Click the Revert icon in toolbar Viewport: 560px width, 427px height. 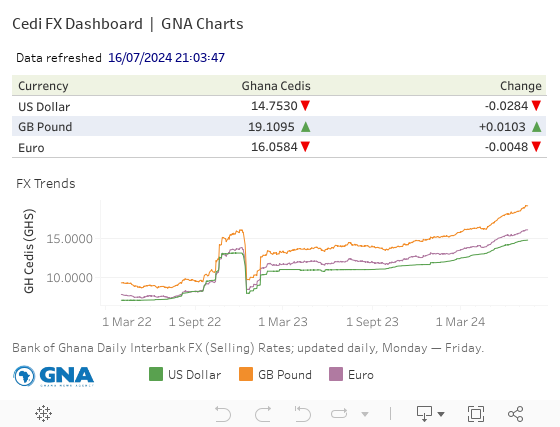coord(303,414)
